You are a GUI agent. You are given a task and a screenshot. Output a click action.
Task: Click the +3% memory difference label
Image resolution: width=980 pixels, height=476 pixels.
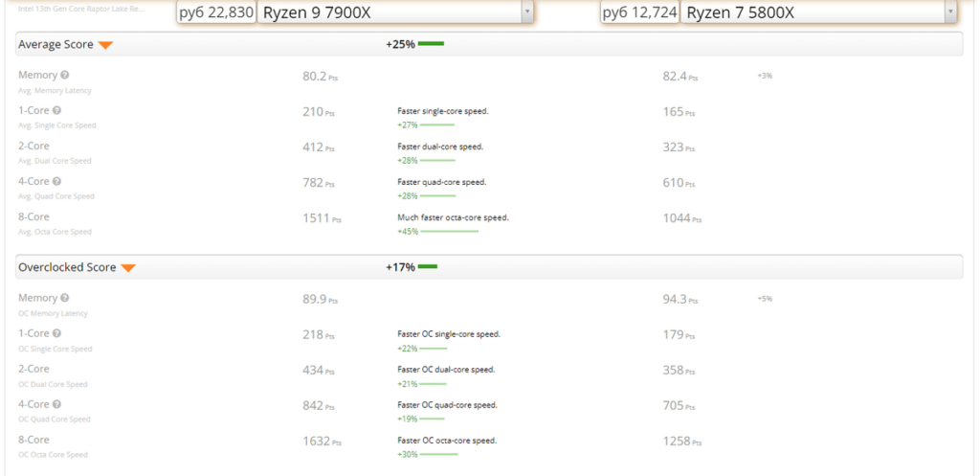[x=765, y=76]
